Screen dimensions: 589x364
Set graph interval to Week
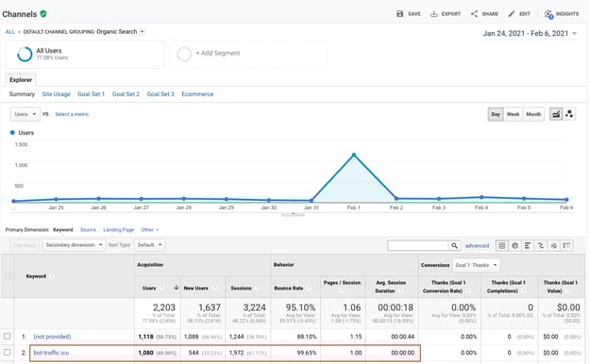[513, 114]
